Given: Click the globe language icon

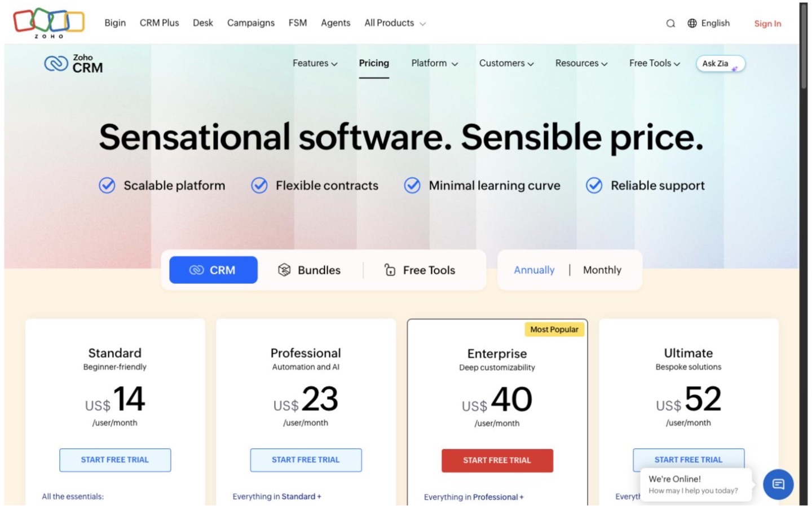Looking at the screenshot, I should (692, 23).
